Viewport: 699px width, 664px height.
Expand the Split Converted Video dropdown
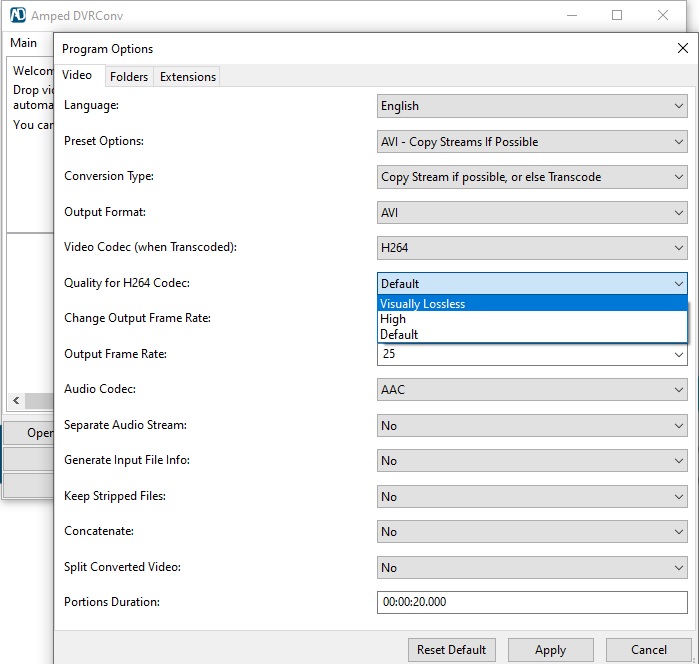point(532,567)
